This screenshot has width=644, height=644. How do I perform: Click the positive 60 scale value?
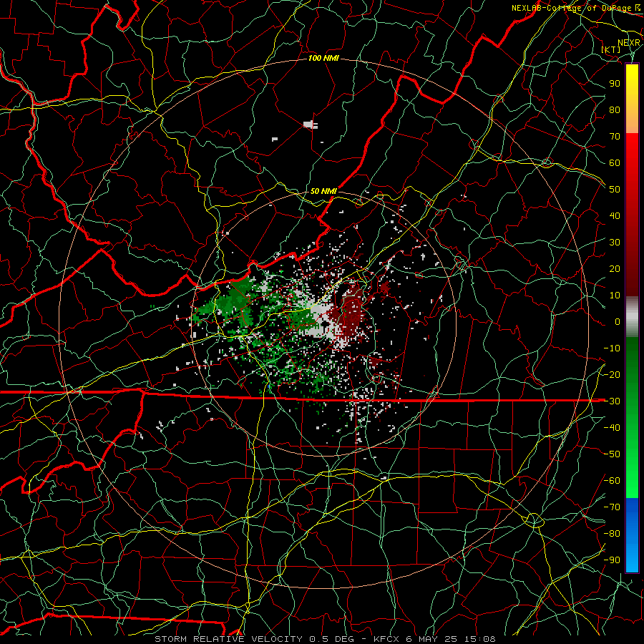(615, 162)
